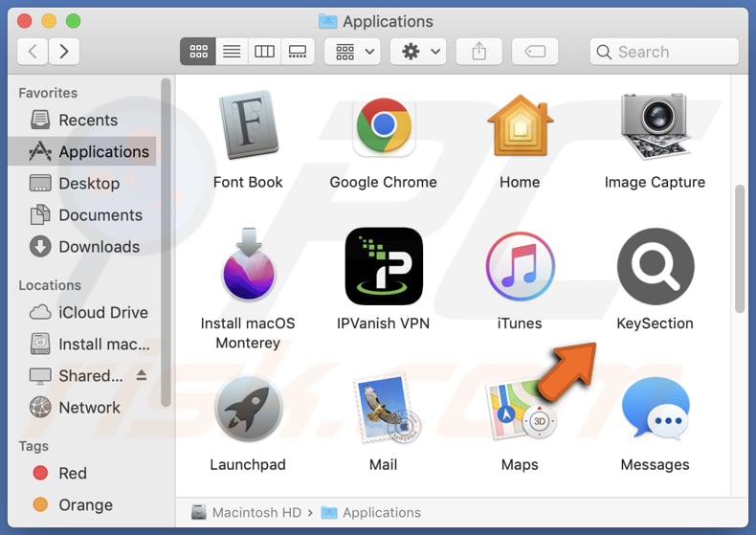756x535 pixels.
Task: Click Macintosh HD in the path bar
Action: (246, 512)
